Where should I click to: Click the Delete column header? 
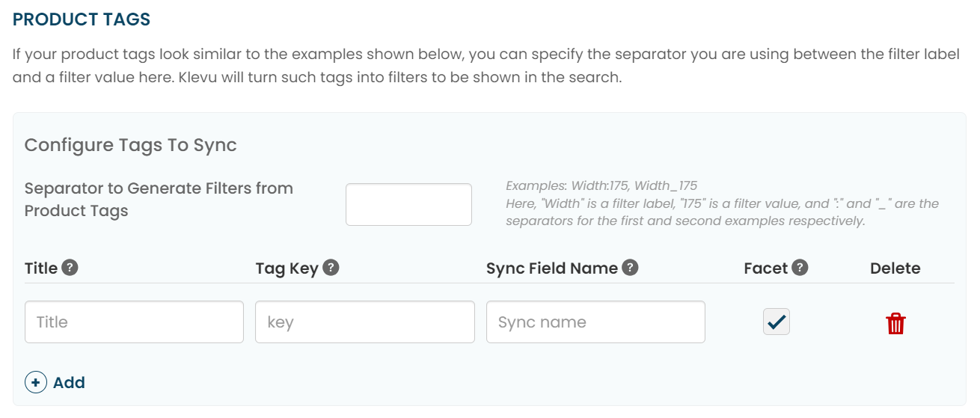click(895, 268)
